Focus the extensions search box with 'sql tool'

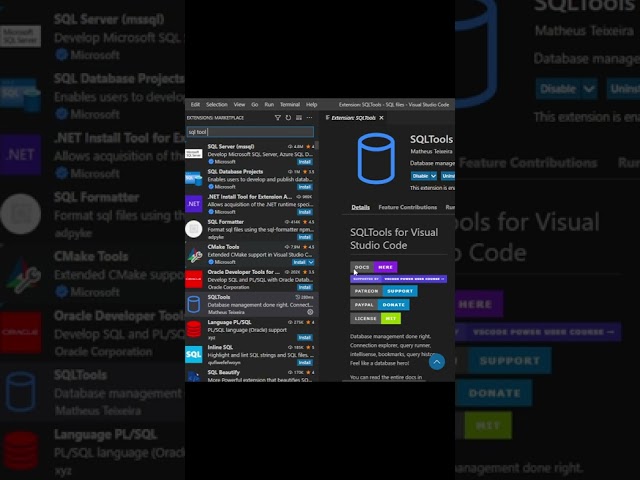pyautogui.click(x=250, y=132)
